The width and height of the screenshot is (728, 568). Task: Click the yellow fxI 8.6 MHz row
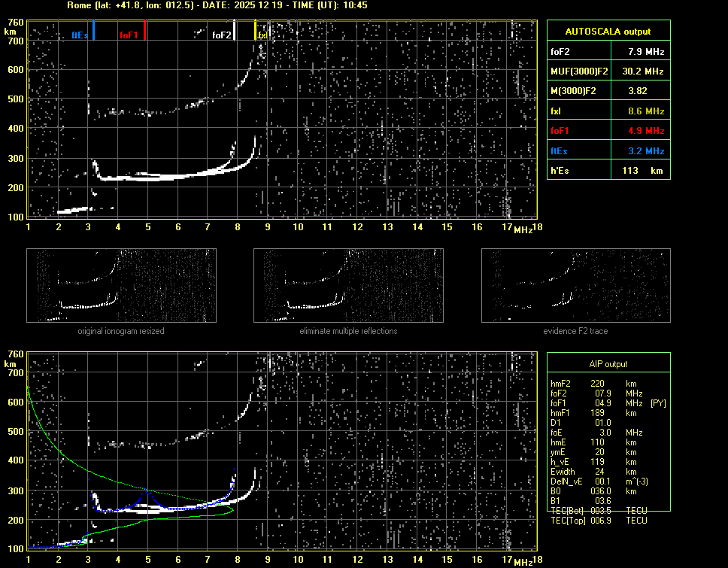[608, 111]
